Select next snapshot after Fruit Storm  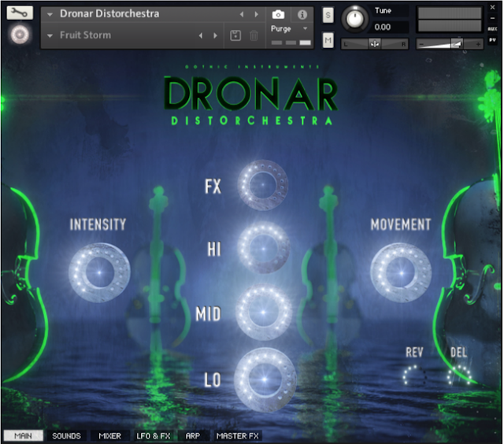(215, 35)
